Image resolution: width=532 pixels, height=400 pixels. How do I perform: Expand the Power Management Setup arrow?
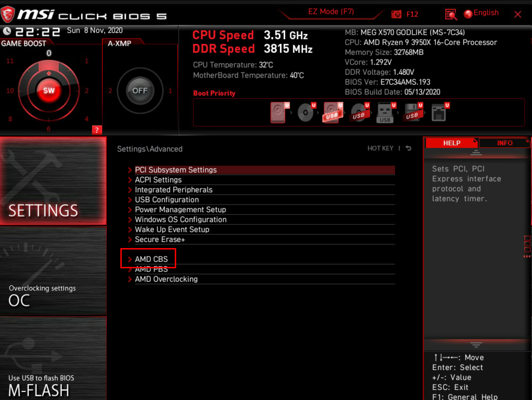[x=130, y=210]
